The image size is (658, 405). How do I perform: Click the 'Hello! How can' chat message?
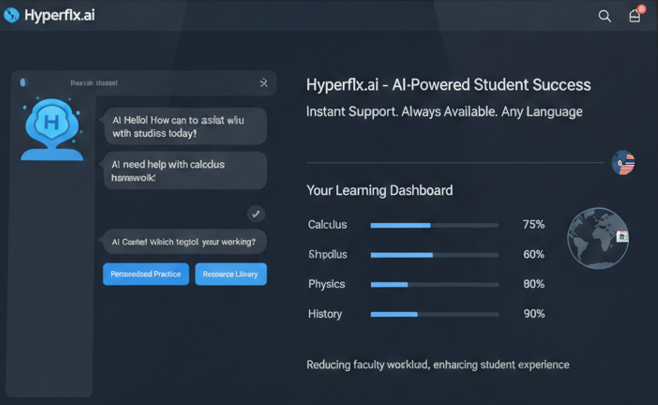coord(185,126)
